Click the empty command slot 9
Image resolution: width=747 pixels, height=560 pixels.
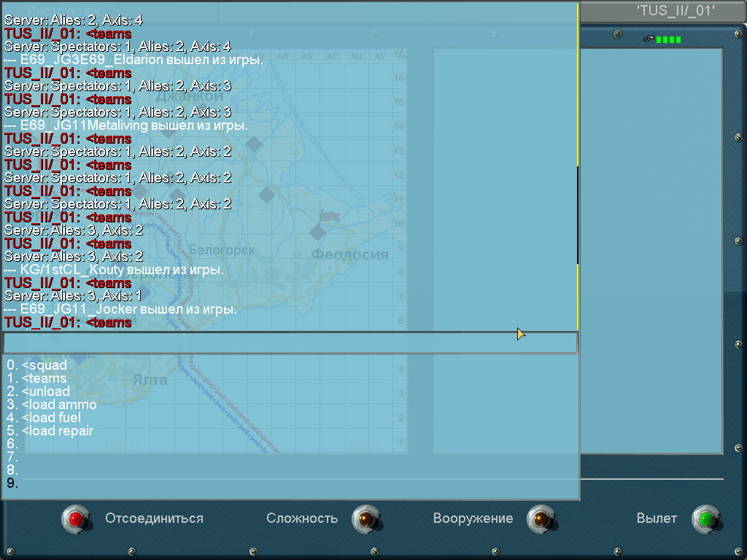coord(12,483)
